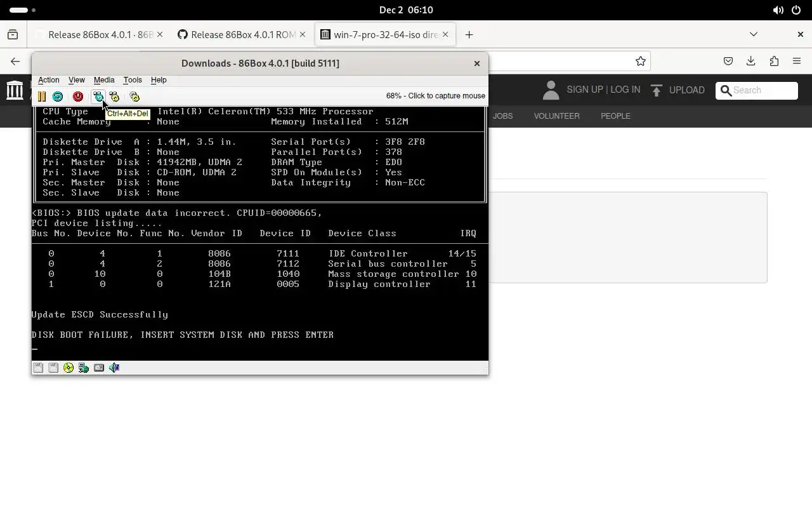This screenshot has height=508, width=812.
Task: Switch to the 'Release 86Box 4.0.1 ROM' GitHub tab
Action: tap(243, 35)
